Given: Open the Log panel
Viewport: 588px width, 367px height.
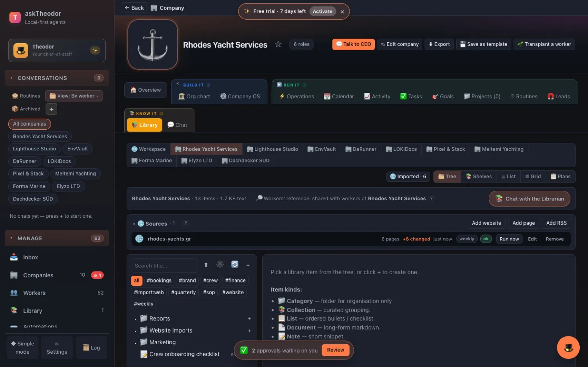Looking at the screenshot, I should coord(91,348).
